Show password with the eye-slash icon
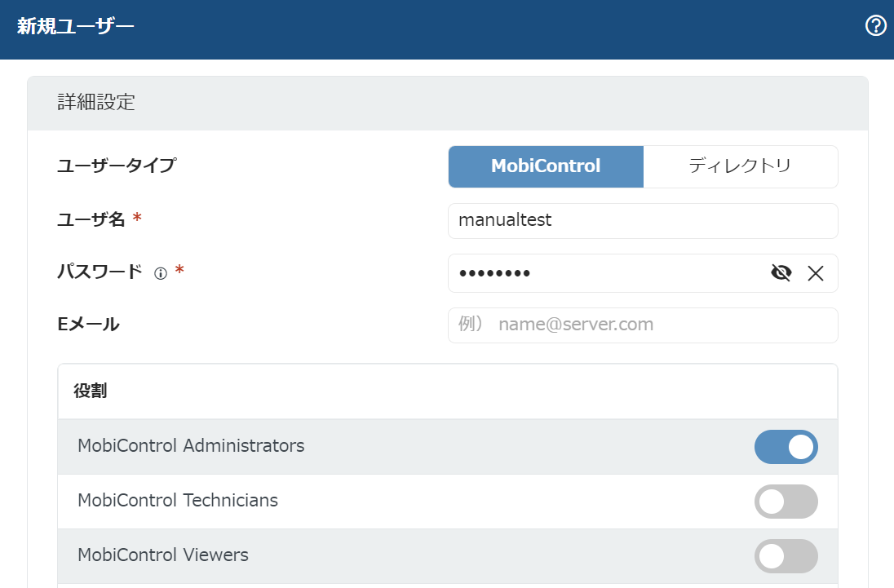The image size is (894, 588). pos(781,273)
